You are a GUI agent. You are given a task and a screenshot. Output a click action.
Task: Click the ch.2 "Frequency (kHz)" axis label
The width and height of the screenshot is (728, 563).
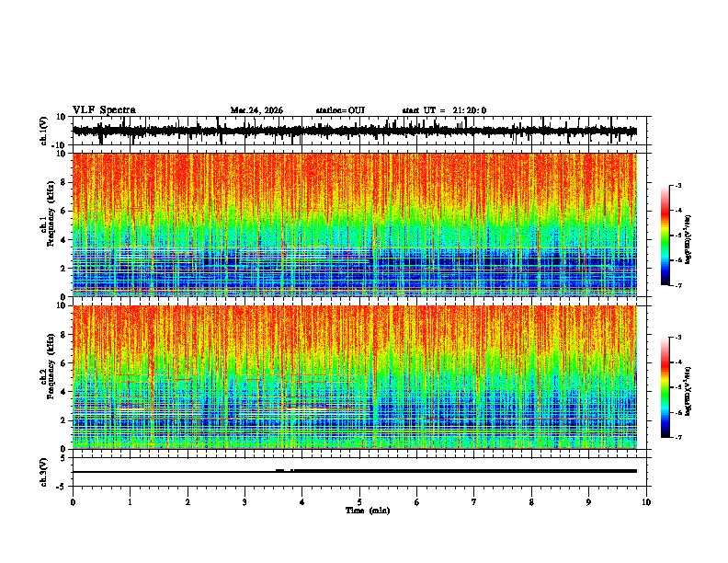[51, 366]
